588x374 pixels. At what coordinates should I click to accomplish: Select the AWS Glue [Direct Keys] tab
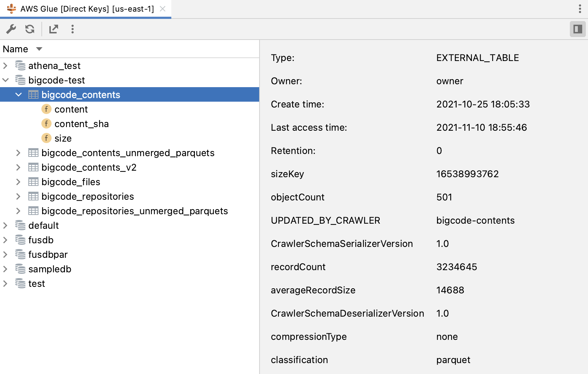tap(87, 9)
